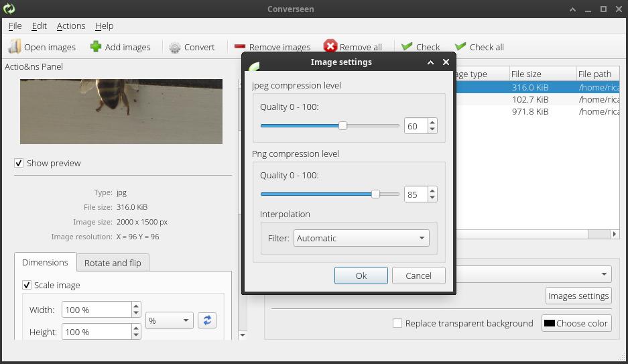Click the Width input field

[96, 310]
